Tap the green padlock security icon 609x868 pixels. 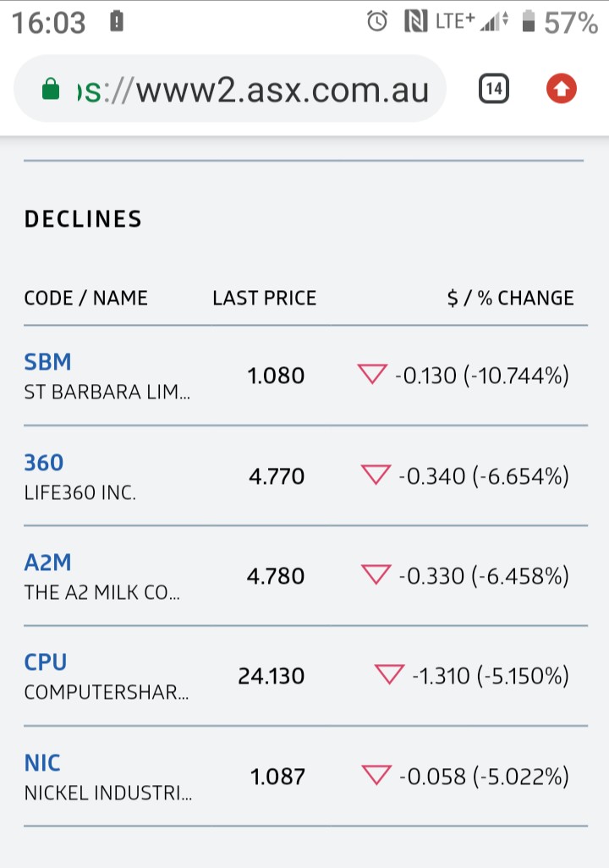(51, 90)
